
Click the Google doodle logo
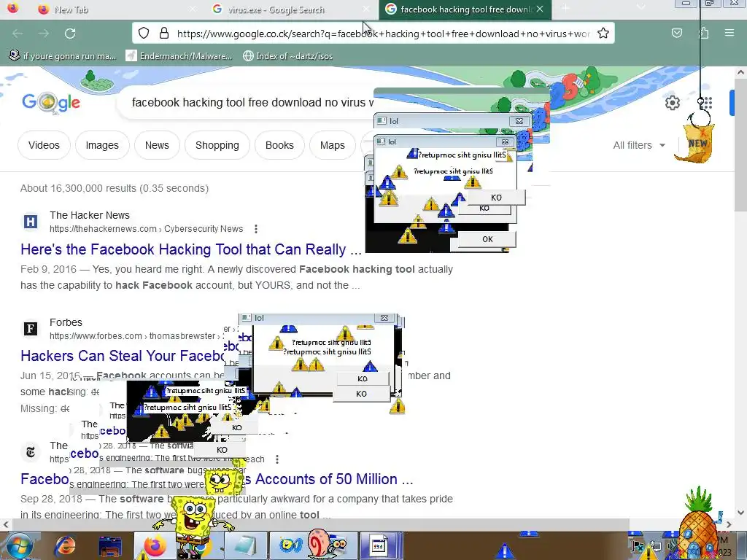(x=51, y=102)
